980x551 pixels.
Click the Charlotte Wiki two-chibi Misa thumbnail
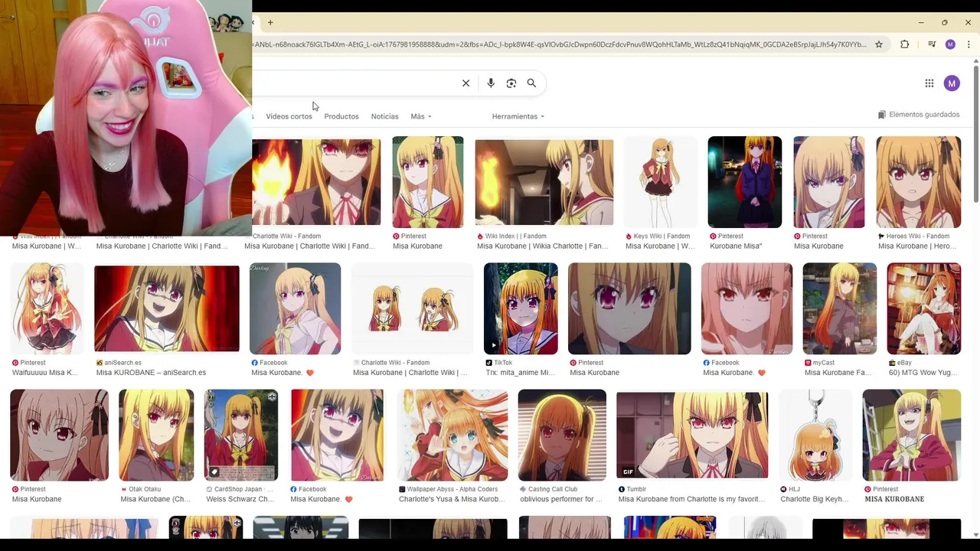coord(412,308)
